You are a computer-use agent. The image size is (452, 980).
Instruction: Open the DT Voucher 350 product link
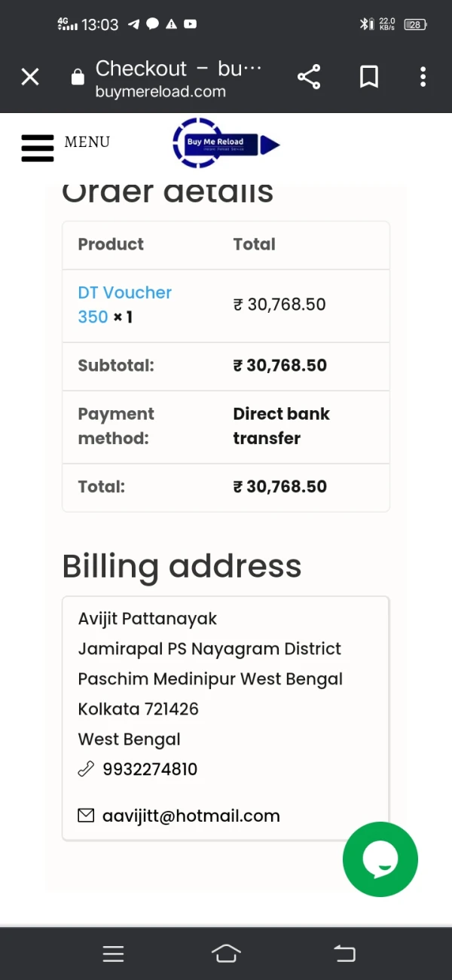click(x=124, y=304)
